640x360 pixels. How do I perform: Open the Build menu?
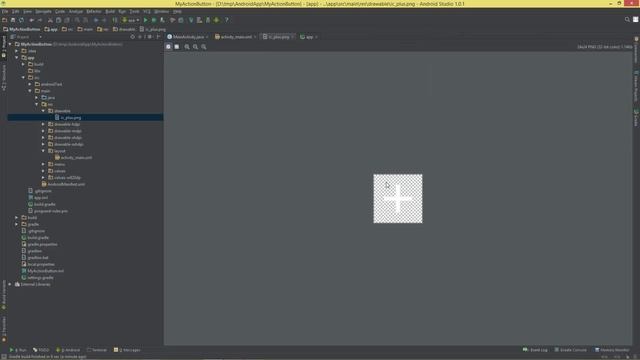[x=110, y=11]
